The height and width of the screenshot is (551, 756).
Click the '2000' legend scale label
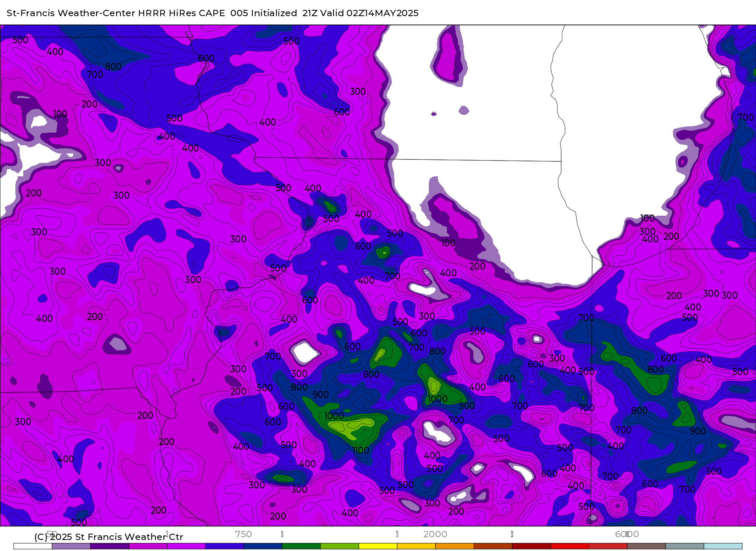click(x=435, y=534)
